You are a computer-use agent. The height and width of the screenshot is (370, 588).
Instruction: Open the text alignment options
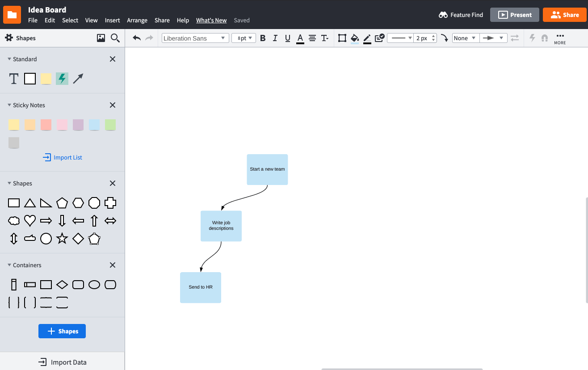pyautogui.click(x=312, y=38)
